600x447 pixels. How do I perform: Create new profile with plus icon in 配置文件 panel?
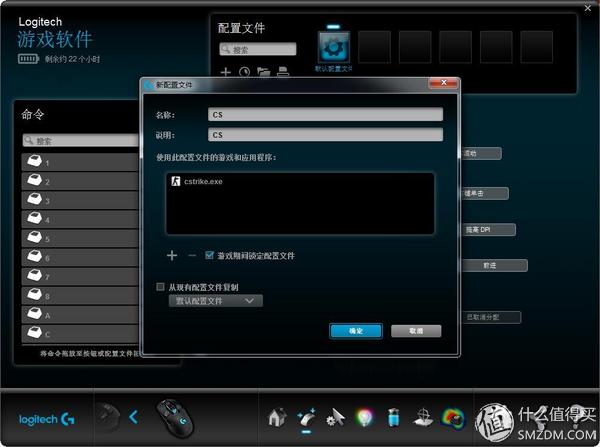coord(226,72)
